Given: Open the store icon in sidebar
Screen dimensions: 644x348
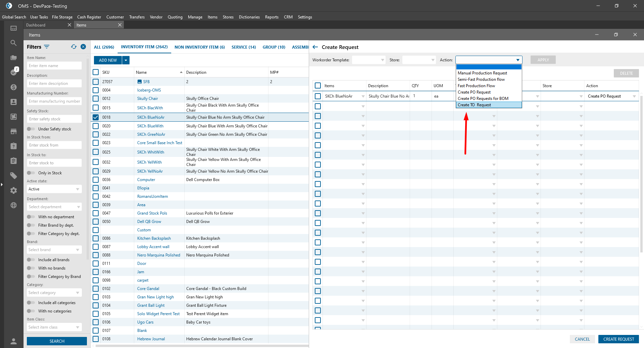Looking at the screenshot, I should [x=13, y=131].
